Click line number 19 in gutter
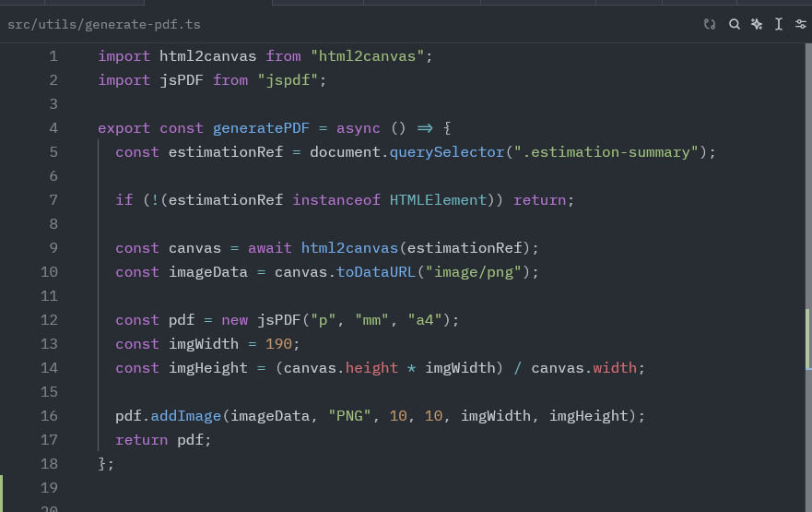Viewport: 812px width, 512px height. click(49, 488)
